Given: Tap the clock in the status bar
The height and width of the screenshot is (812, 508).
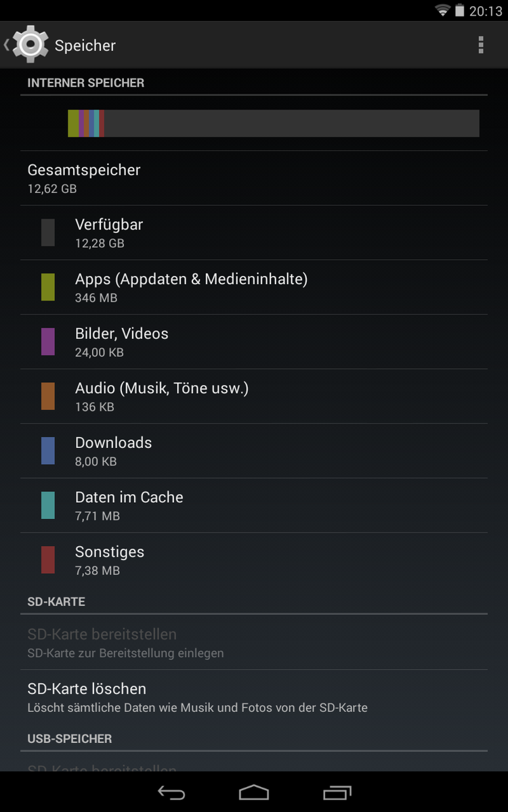Looking at the screenshot, I should [x=486, y=12].
